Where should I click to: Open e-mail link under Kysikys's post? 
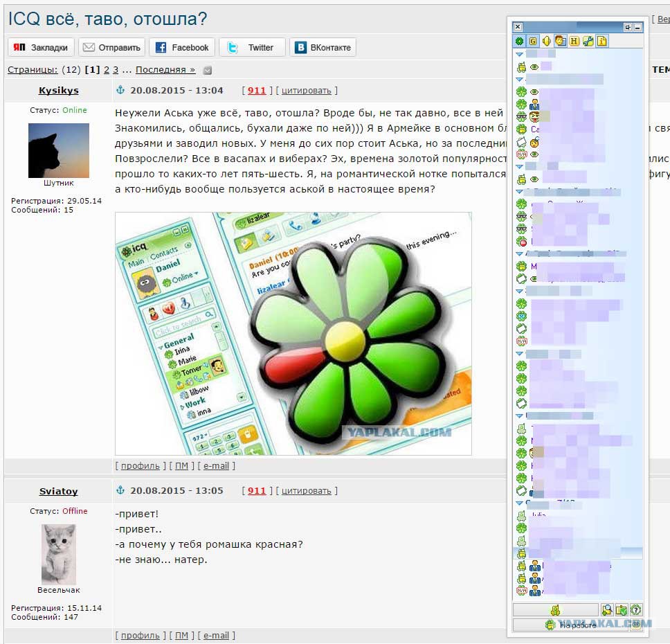coord(216,465)
